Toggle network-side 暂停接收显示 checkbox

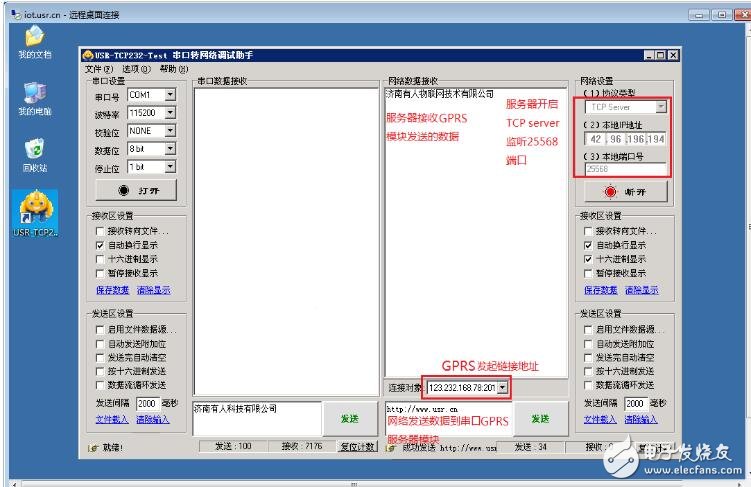588,273
